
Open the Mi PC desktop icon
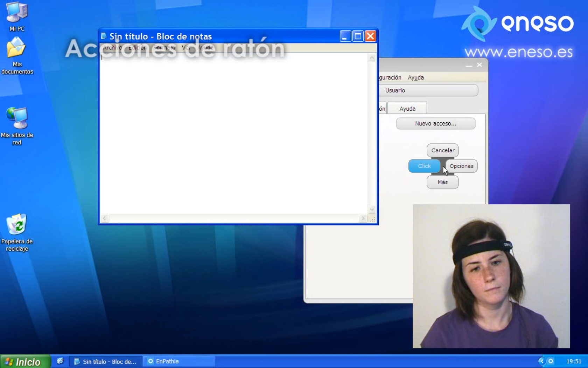click(x=17, y=17)
